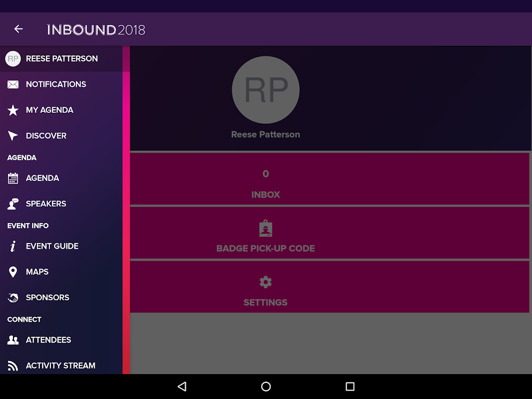
Task: Click the My Agenda star icon
Action: point(13,110)
